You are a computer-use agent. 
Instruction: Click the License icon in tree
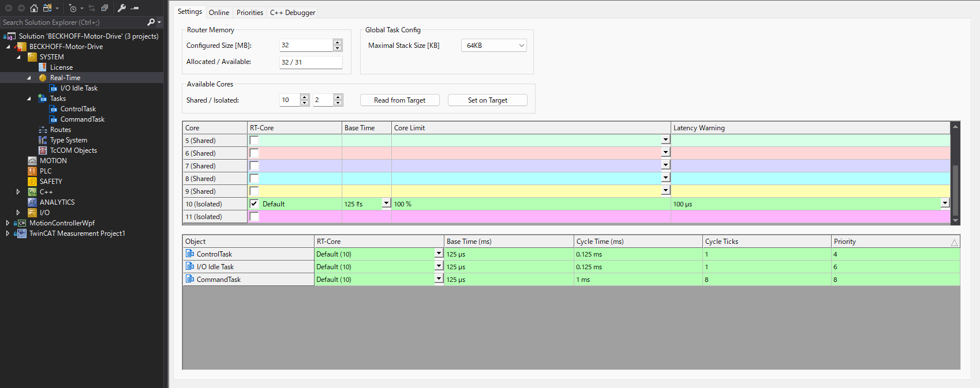pyautogui.click(x=43, y=67)
